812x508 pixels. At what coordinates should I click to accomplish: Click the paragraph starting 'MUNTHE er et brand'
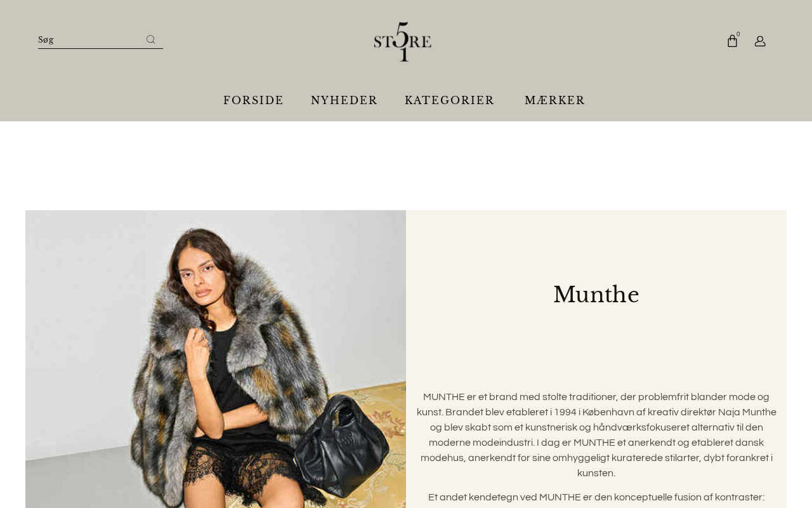596,435
